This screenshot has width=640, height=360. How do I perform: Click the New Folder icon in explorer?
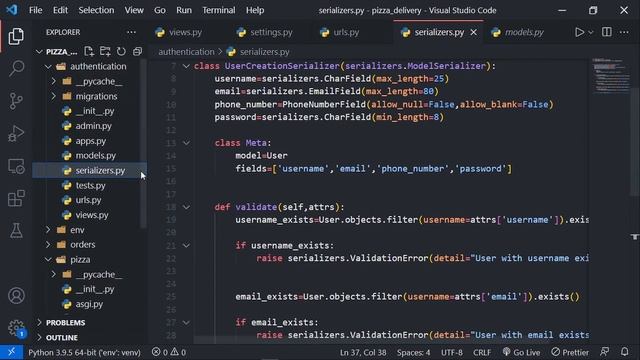click(105, 51)
